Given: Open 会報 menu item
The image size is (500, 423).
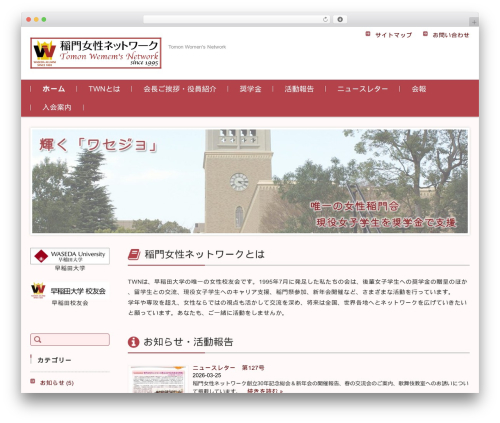Looking at the screenshot, I should (419, 89).
